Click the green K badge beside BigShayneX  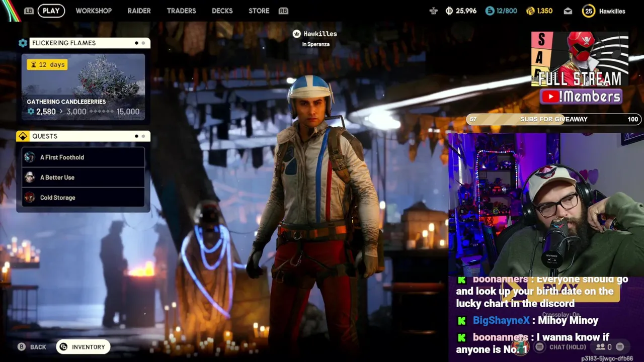pos(461,321)
